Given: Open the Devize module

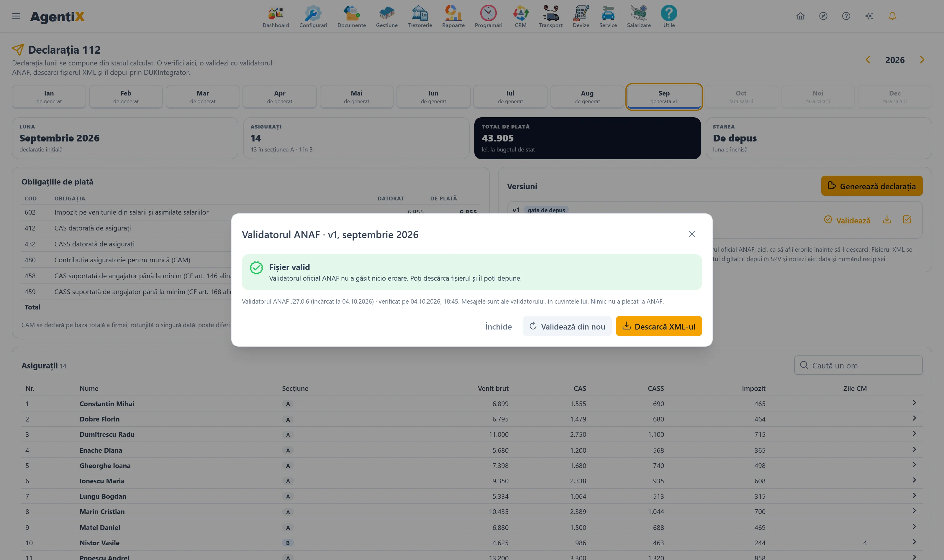Looking at the screenshot, I should point(581,17).
